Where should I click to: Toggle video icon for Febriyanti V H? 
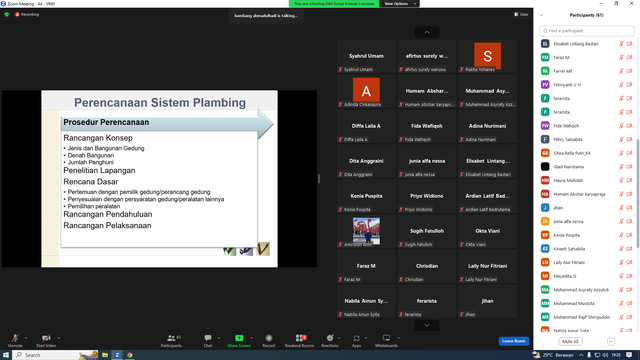[x=629, y=85]
